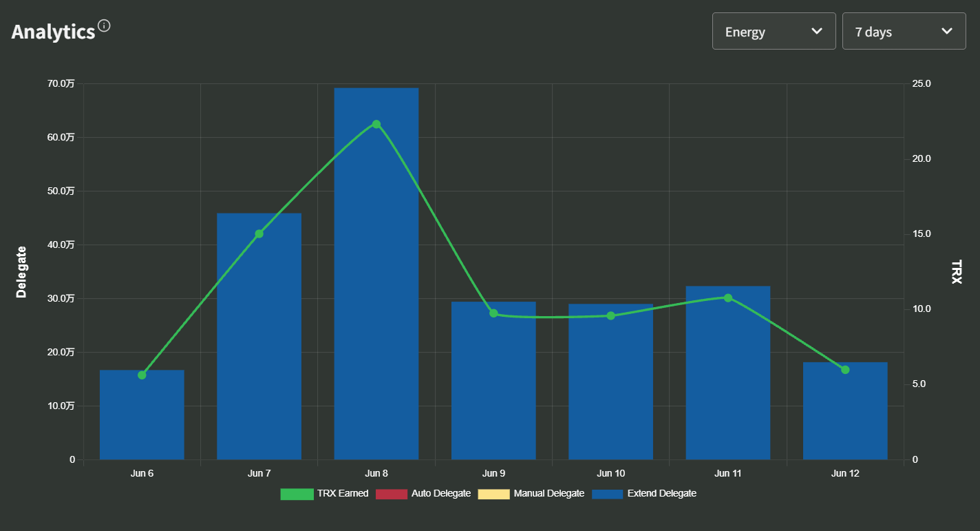980x531 pixels.
Task: Click the red Auto Delegate color swatch
Action: (392, 494)
